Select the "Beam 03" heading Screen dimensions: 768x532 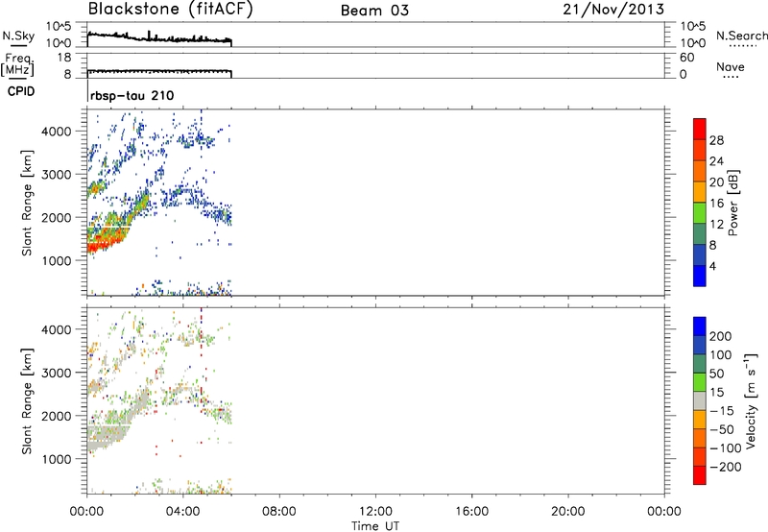click(x=374, y=11)
